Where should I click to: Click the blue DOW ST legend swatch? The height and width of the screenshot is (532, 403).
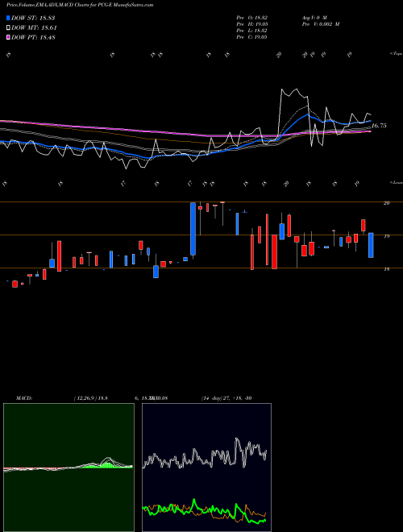(8, 18)
